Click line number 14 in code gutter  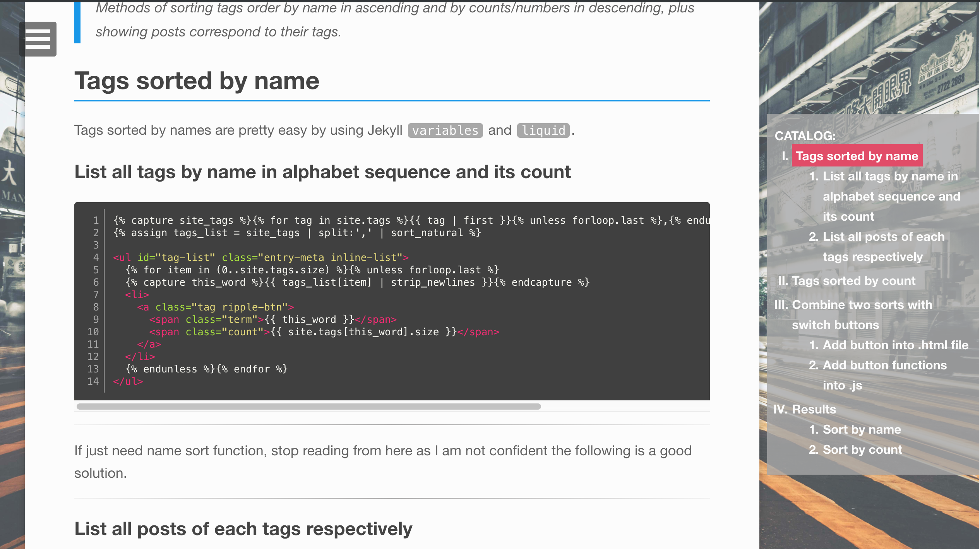(93, 381)
